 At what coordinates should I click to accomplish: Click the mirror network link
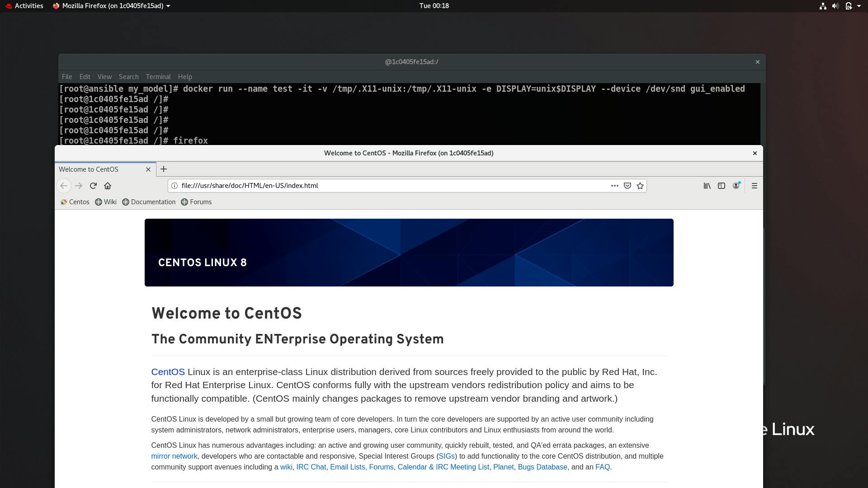tap(174, 456)
